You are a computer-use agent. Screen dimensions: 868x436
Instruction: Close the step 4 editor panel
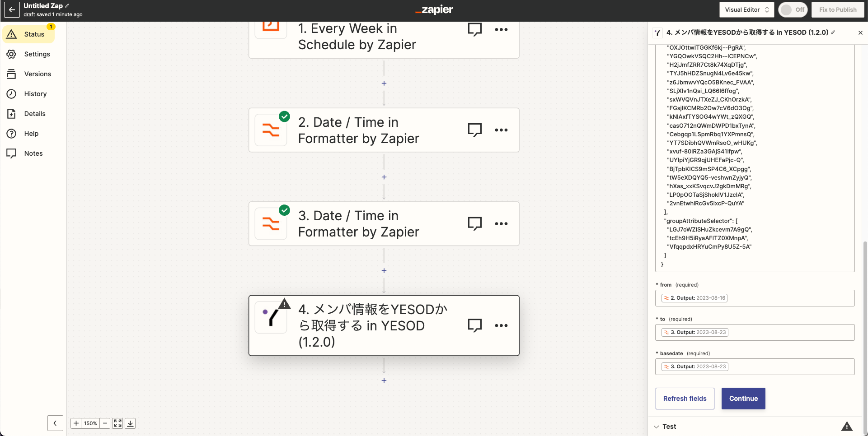pos(860,32)
